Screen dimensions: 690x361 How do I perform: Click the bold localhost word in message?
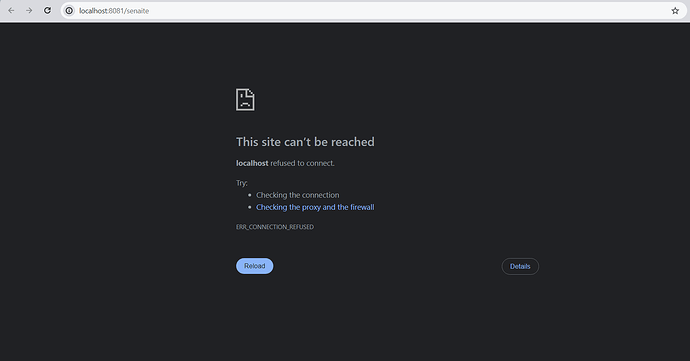pyautogui.click(x=252, y=163)
